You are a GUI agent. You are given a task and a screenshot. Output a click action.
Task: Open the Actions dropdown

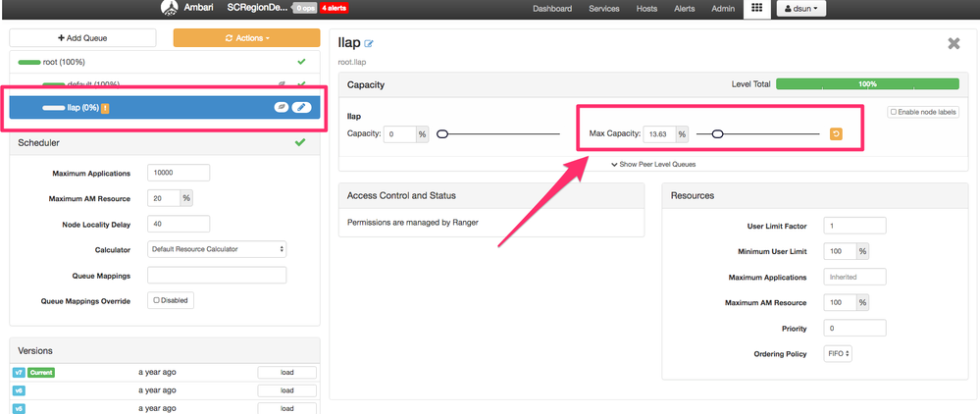click(246, 38)
